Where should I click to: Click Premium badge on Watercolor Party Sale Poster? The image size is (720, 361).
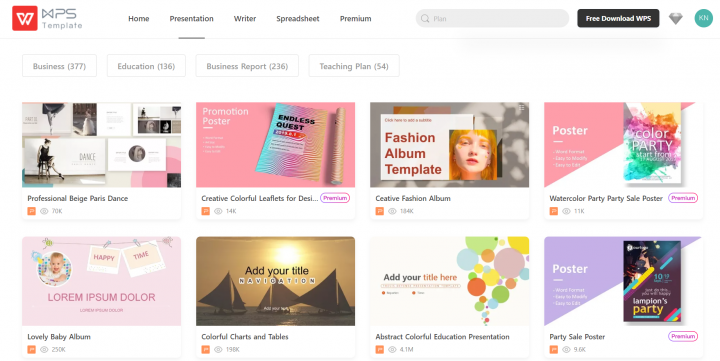click(x=683, y=198)
